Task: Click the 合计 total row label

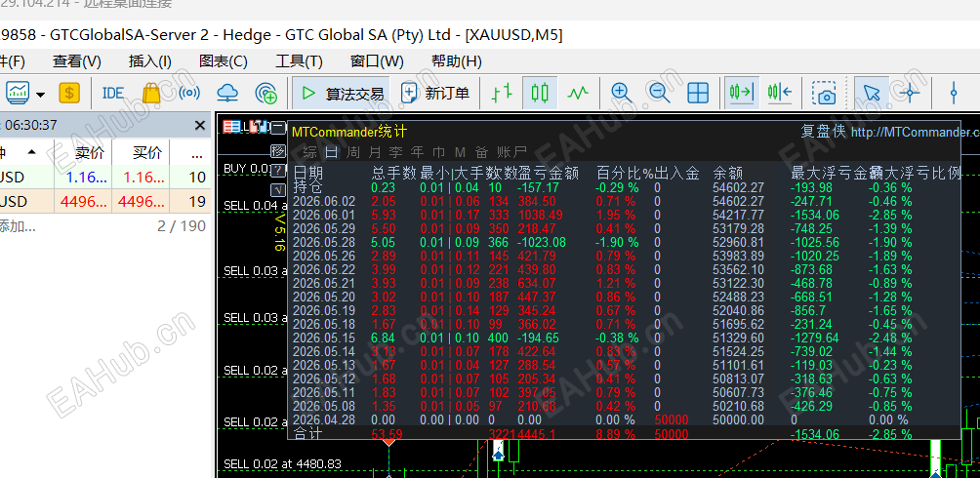Action: point(308,434)
